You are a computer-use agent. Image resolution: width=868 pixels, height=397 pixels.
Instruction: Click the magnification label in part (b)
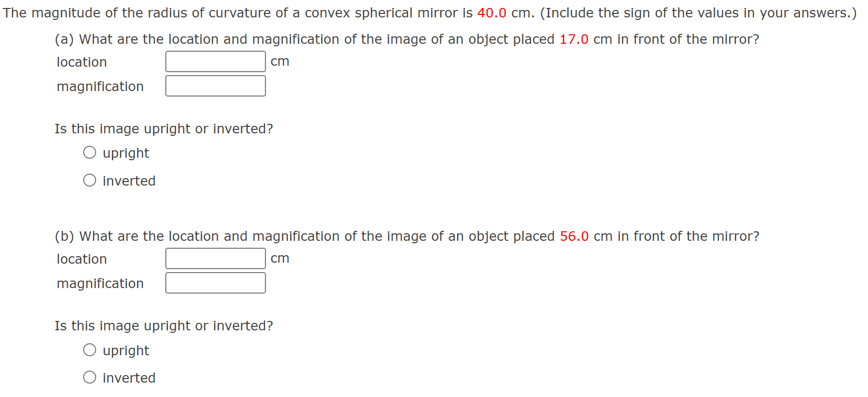coord(100,283)
